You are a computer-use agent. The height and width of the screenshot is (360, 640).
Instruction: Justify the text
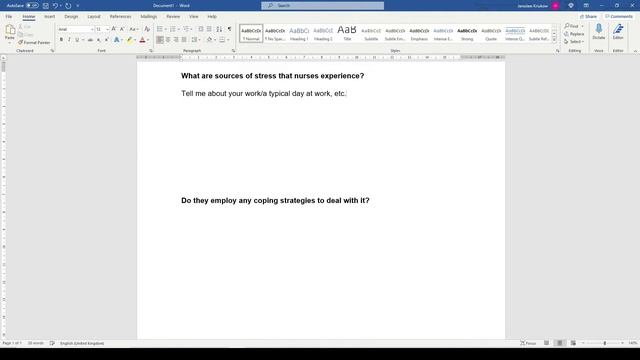click(x=184, y=40)
